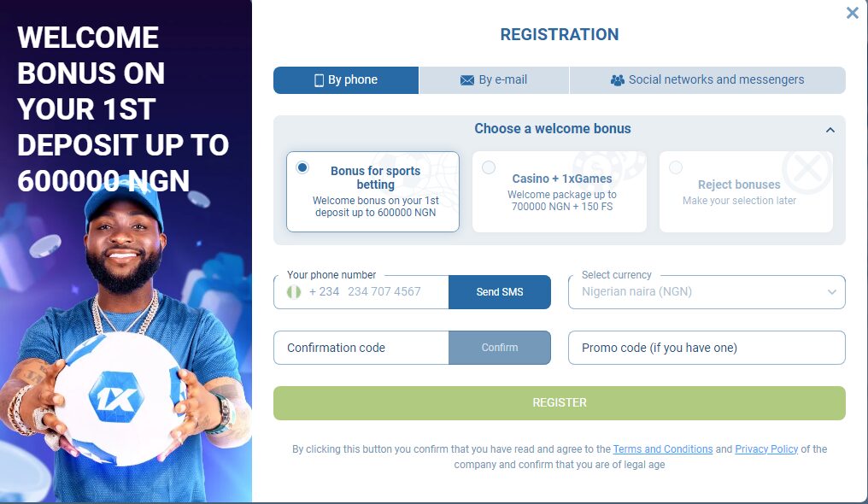
Task: Switch to By e-mail tab
Action: [x=494, y=80]
